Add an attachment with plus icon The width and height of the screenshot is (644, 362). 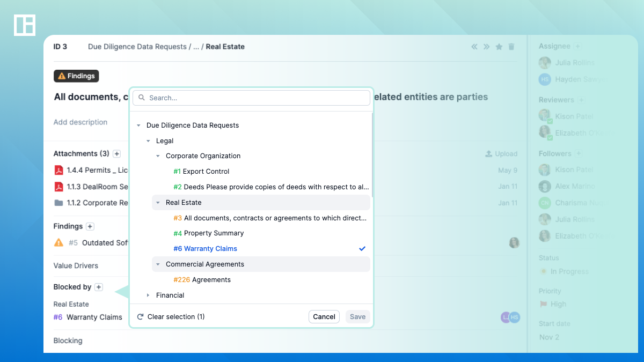(x=117, y=154)
